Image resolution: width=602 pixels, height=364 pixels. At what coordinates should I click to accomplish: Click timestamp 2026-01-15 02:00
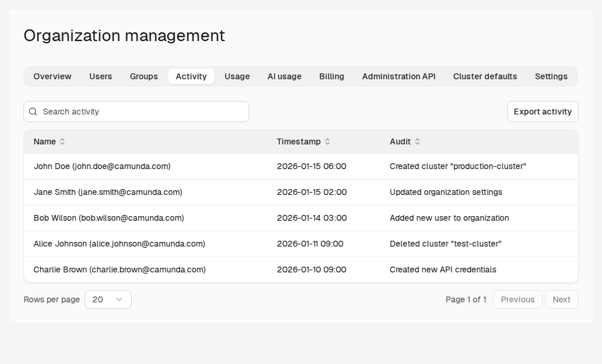click(x=312, y=192)
